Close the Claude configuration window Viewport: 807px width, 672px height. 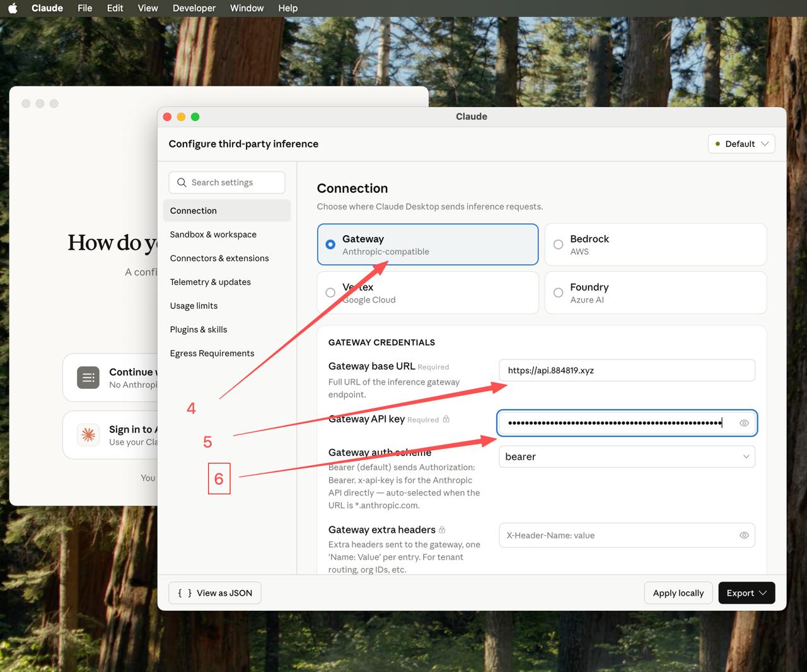(x=167, y=117)
